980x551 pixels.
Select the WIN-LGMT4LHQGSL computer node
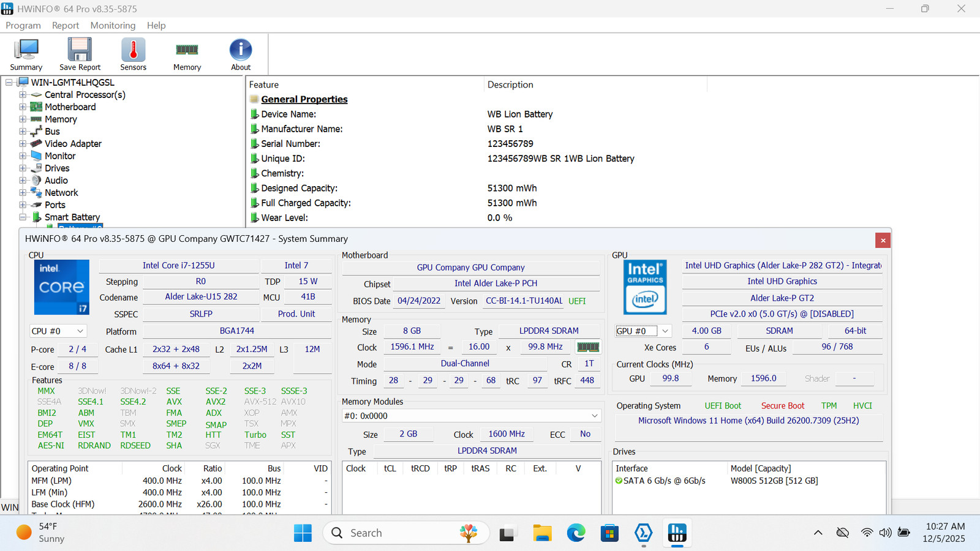point(72,83)
